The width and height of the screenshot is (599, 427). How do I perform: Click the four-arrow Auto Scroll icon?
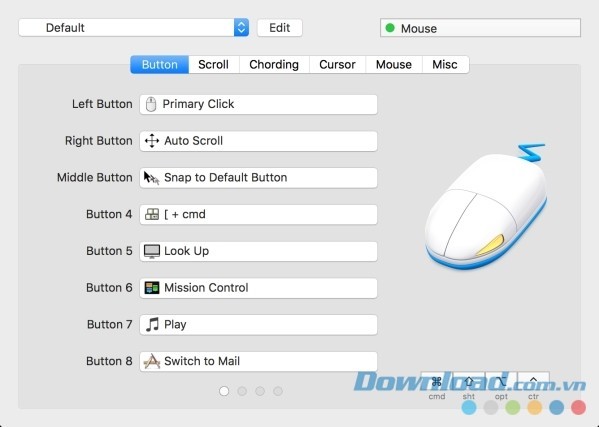coord(152,141)
